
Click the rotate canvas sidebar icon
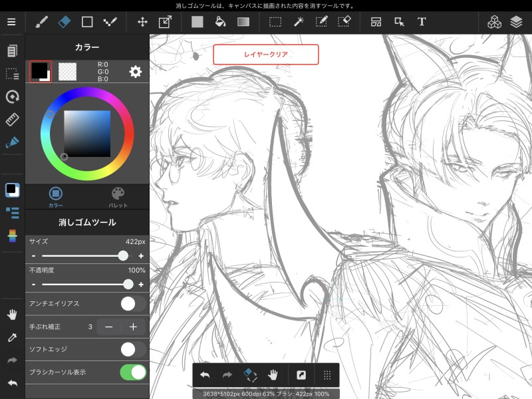pyautogui.click(x=12, y=96)
